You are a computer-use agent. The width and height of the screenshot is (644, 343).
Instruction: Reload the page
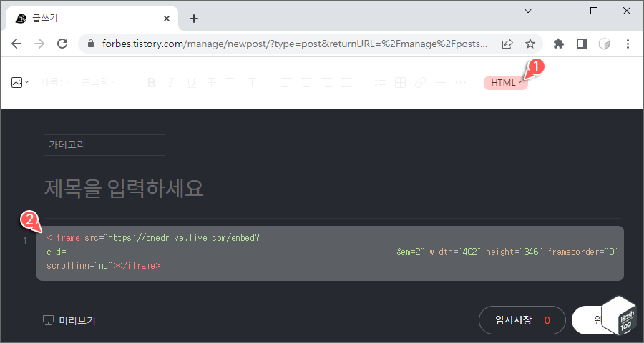click(x=62, y=44)
